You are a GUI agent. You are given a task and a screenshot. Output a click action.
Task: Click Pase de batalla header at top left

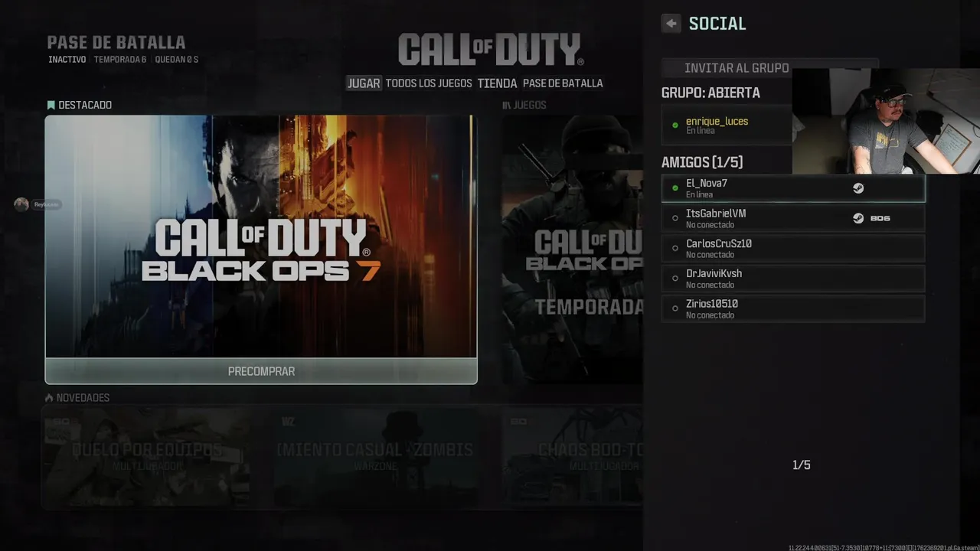[116, 43]
